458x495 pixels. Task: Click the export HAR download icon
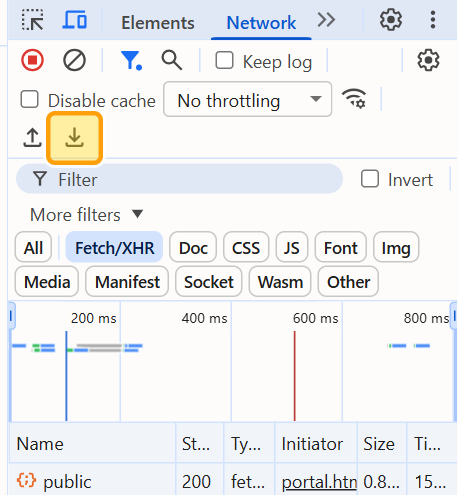pyautogui.click(x=74, y=138)
